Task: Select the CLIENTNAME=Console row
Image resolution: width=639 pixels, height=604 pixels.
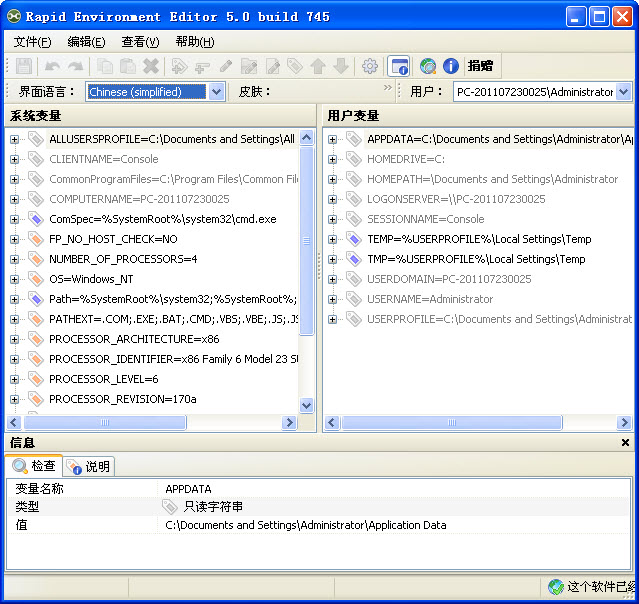Action: pos(104,159)
